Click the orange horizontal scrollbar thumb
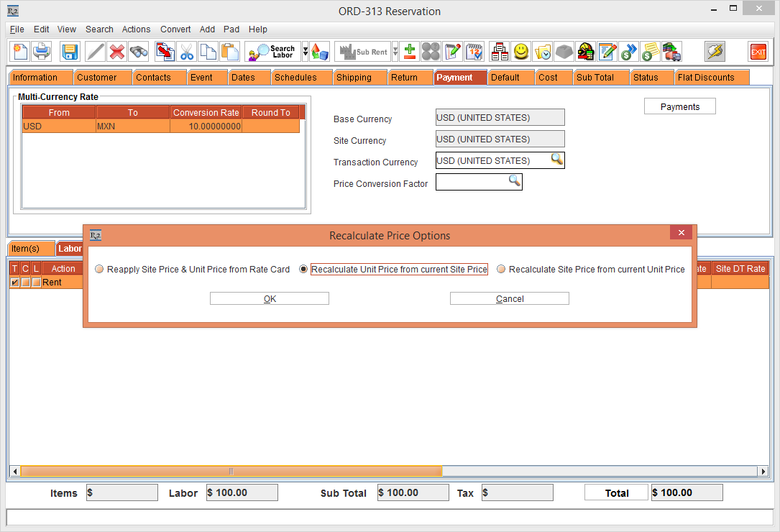Screen dimensions: 780x532 click(x=231, y=472)
